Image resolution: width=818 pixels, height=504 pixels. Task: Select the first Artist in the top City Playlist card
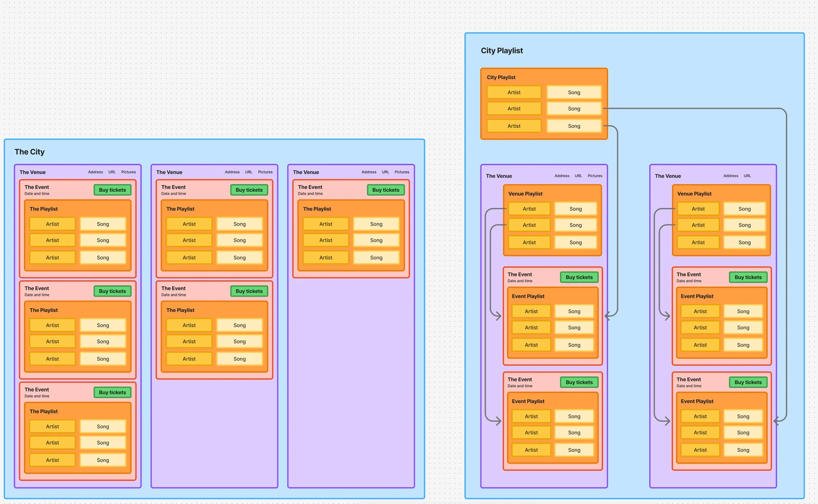(x=514, y=93)
